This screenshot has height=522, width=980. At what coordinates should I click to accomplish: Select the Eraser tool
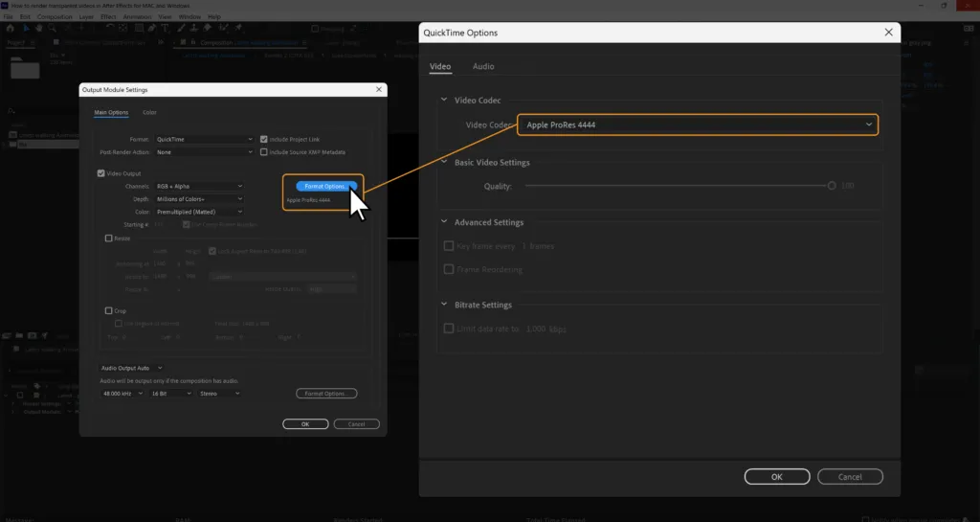point(208,28)
